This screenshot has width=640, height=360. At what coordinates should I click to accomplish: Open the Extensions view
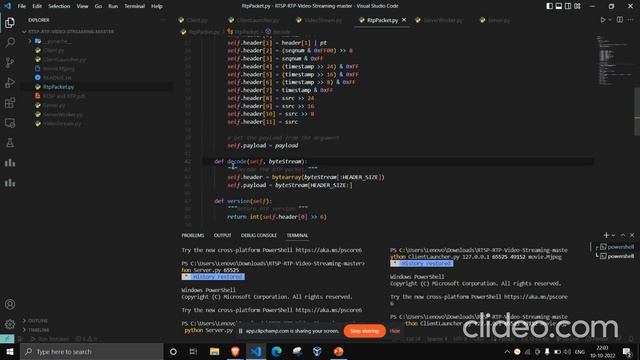click(x=10, y=102)
